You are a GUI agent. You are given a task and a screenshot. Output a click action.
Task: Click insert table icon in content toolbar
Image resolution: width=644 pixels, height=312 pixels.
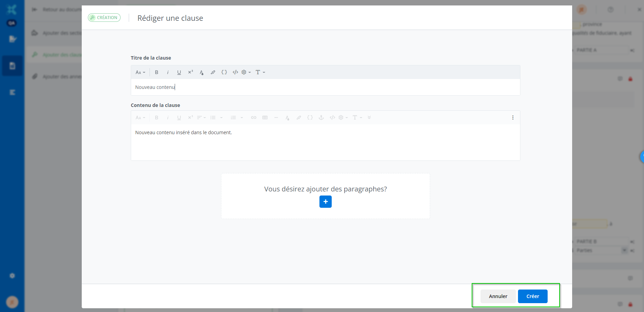[265, 118]
